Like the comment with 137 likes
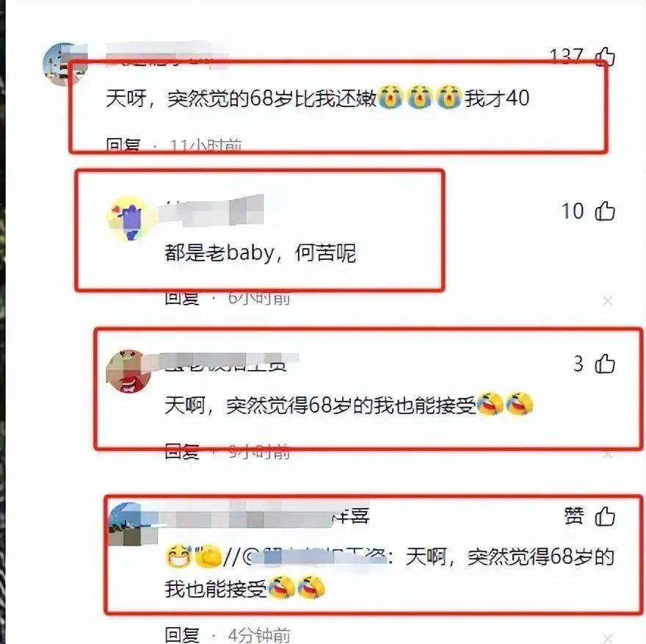This screenshot has height=644, width=646. coord(605,57)
